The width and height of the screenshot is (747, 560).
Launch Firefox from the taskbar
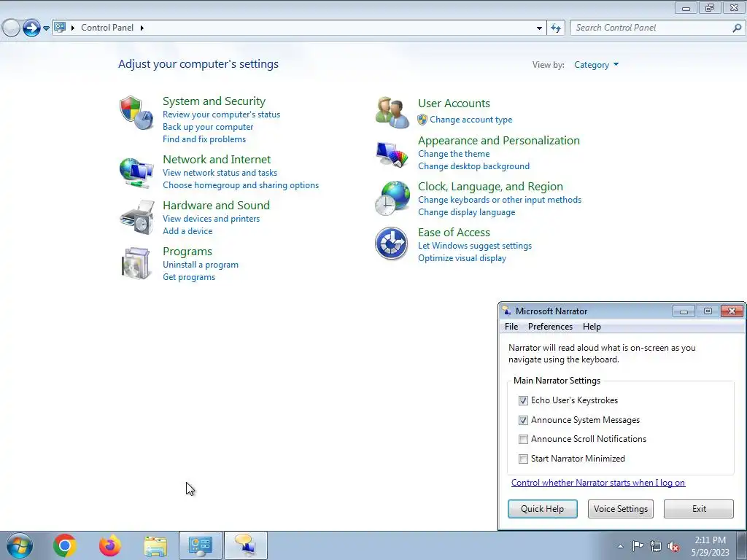pos(109,545)
